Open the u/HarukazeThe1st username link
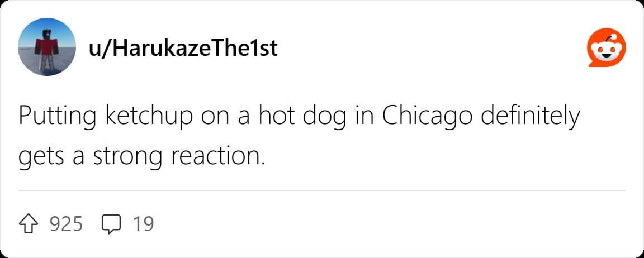644x258 pixels. pos(182,49)
